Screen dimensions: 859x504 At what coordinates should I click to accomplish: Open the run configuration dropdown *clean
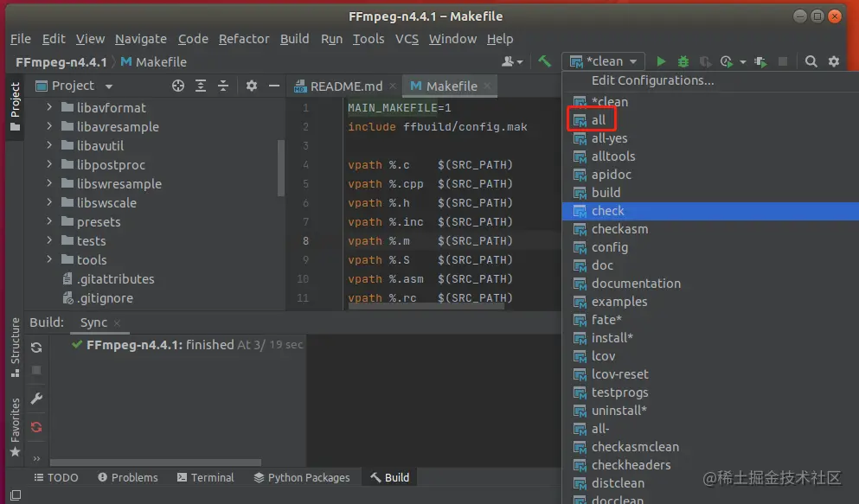[x=603, y=61]
